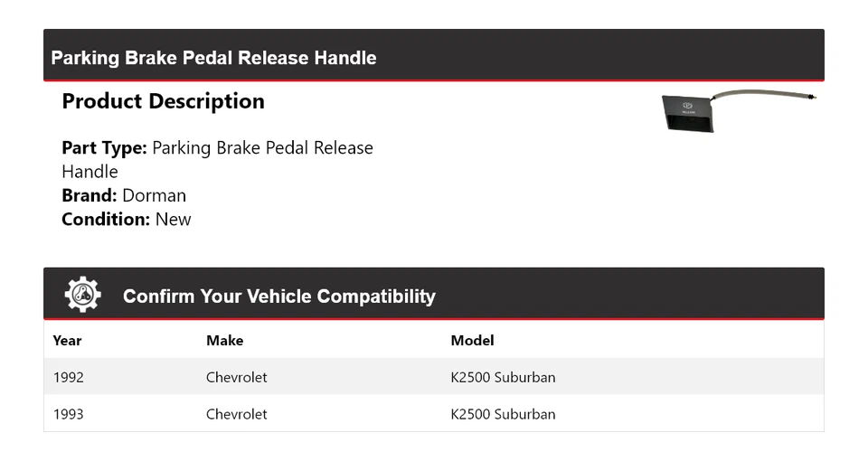Click the Model column header
This screenshot has width=868, height=461.
[472, 341]
